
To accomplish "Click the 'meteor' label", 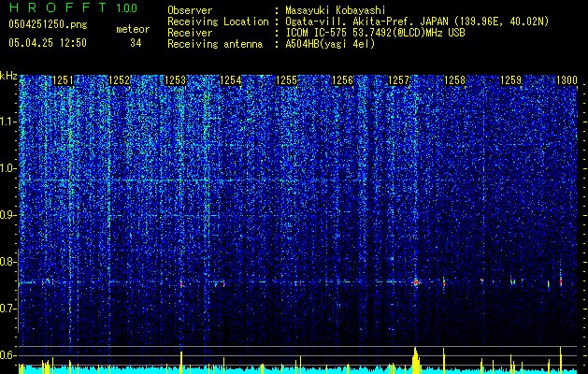I will click(x=133, y=29).
